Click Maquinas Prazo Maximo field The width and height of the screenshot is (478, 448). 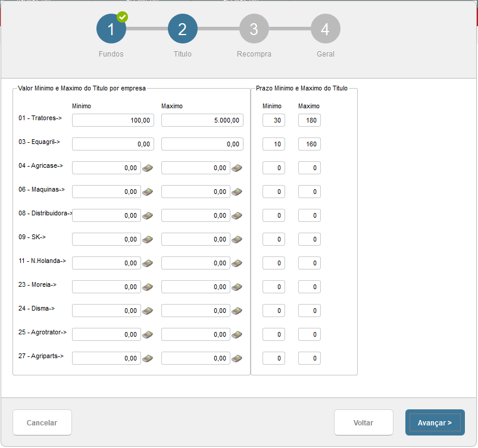click(310, 192)
